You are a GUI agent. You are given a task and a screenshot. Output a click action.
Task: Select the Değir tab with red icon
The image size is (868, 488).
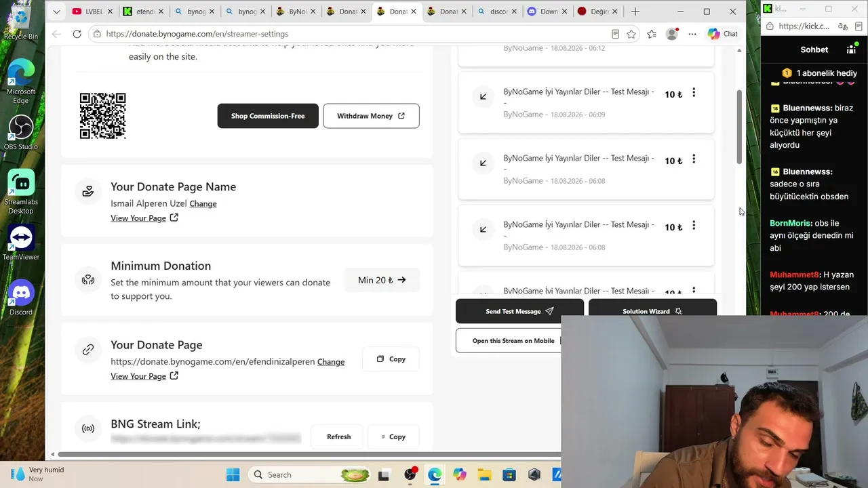[599, 12]
